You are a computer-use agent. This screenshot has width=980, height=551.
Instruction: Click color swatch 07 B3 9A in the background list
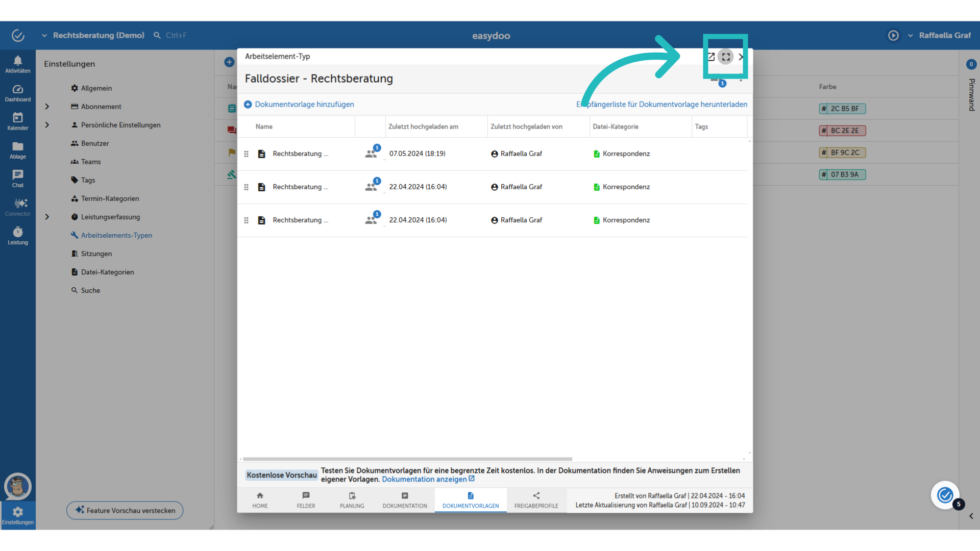pyautogui.click(x=842, y=174)
